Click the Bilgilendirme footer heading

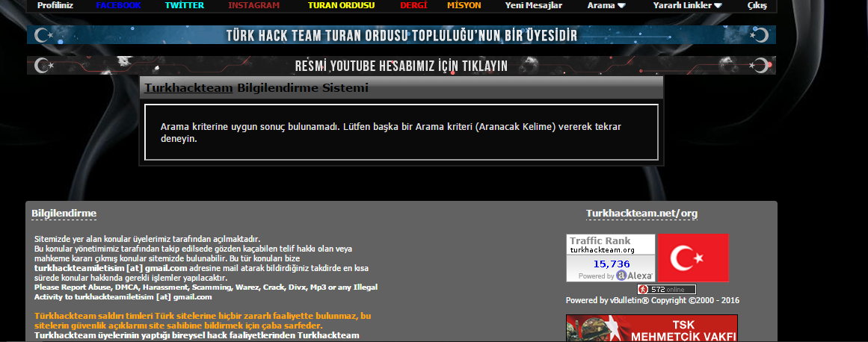[x=64, y=214]
